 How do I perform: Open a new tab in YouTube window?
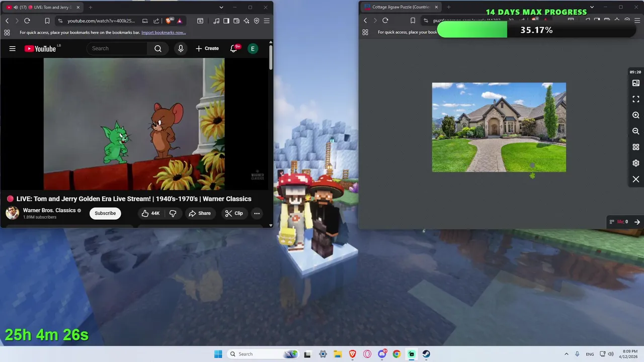91,7
